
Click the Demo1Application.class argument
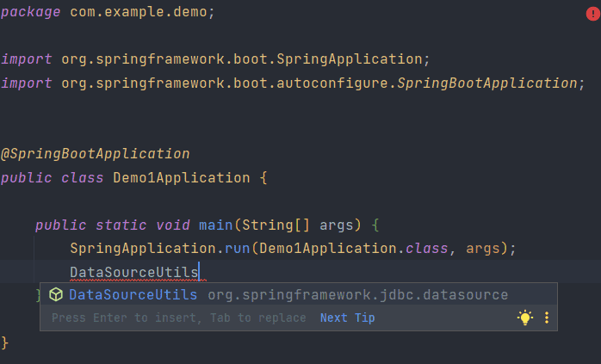tap(353, 249)
